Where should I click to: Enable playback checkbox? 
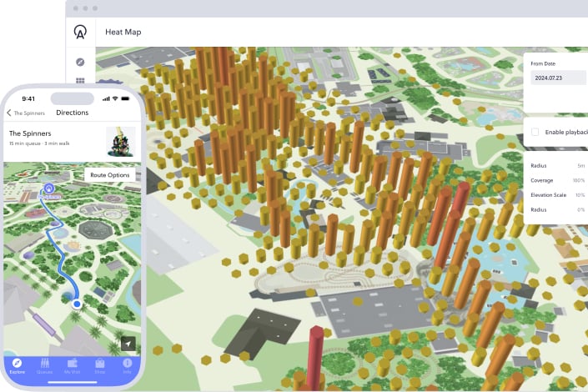[x=535, y=132]
